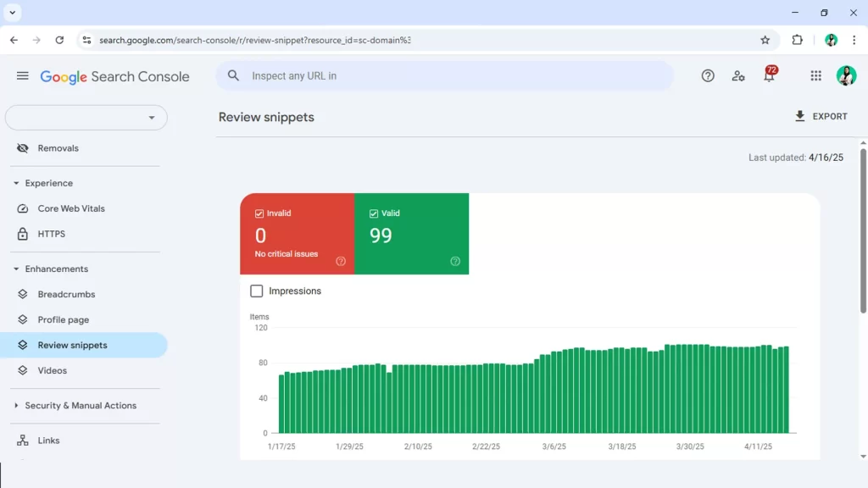Click the Breadcrumbs layers icon
The height and width of the screenshot is (488, 868).
pos(23,294)
